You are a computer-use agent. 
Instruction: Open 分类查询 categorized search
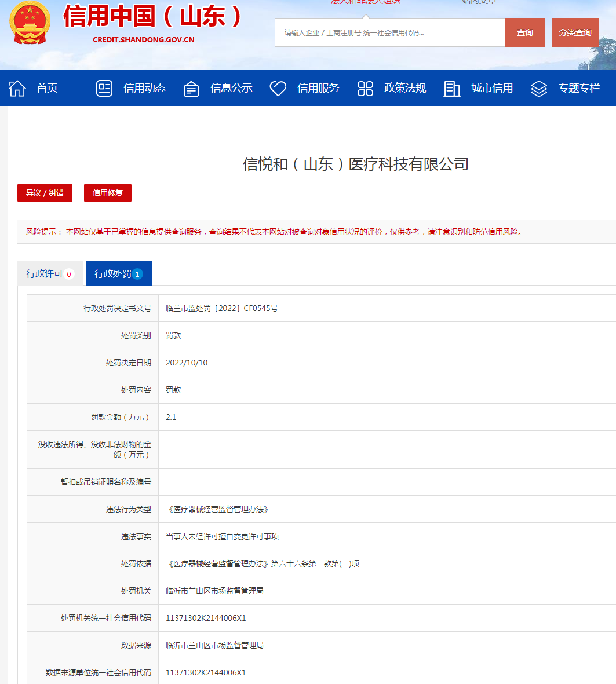[x=575, y=32]
